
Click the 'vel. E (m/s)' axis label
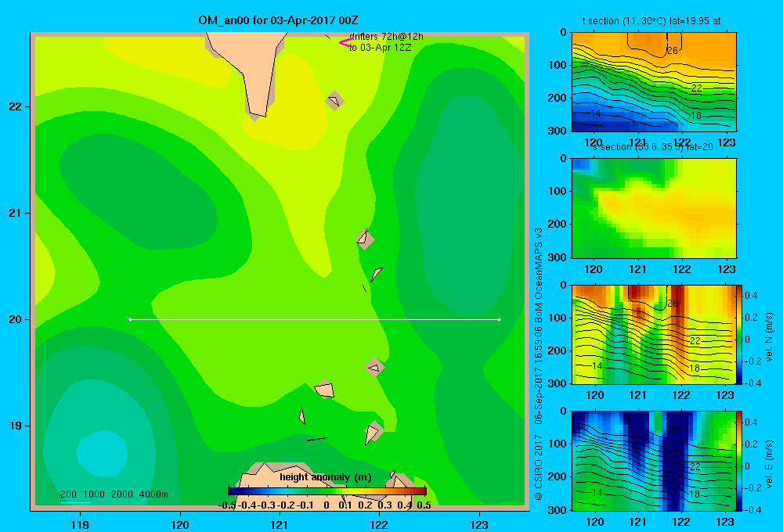click(770, 464)
